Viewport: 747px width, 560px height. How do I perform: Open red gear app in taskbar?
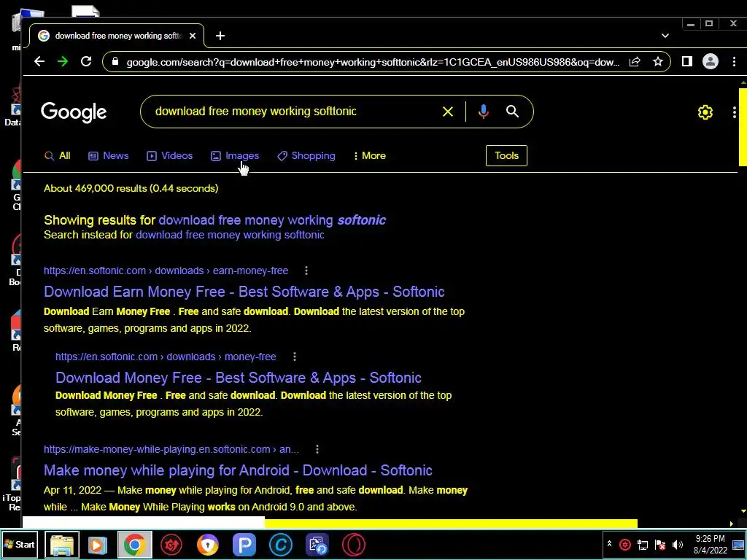[171, 545]
